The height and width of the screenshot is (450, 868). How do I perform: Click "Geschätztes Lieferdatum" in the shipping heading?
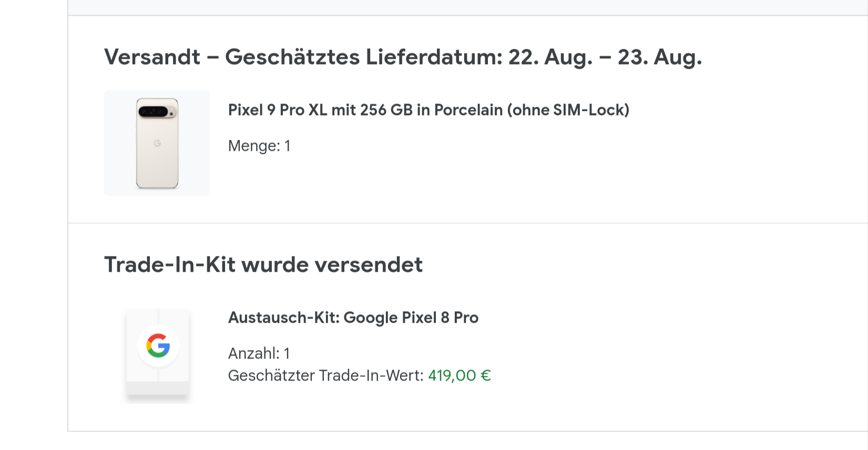[364, 57]
